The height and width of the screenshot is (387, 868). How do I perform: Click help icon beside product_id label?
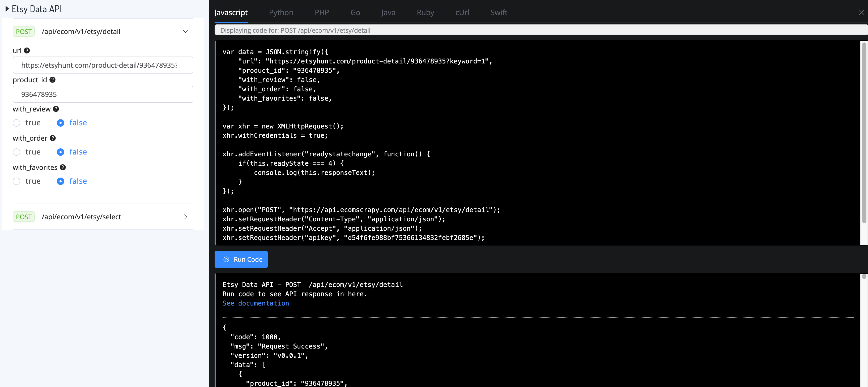[x=52, y=80]
